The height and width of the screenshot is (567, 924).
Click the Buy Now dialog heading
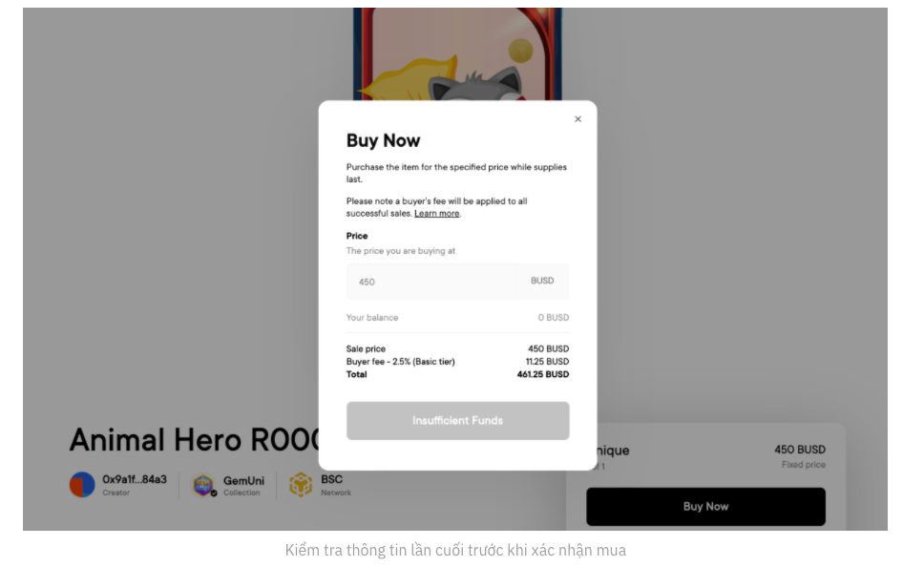click(x=383, y=140)
